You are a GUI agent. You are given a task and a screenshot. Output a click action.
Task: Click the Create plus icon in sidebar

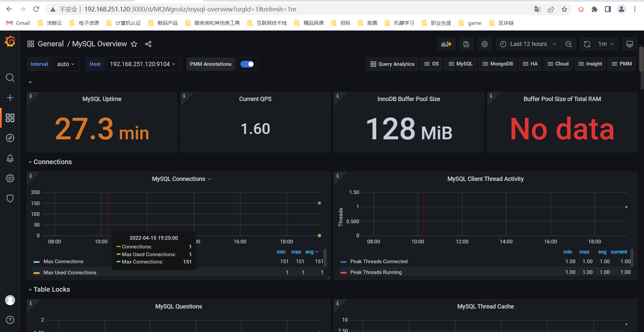pyautogui.click(x=10, y=98)
